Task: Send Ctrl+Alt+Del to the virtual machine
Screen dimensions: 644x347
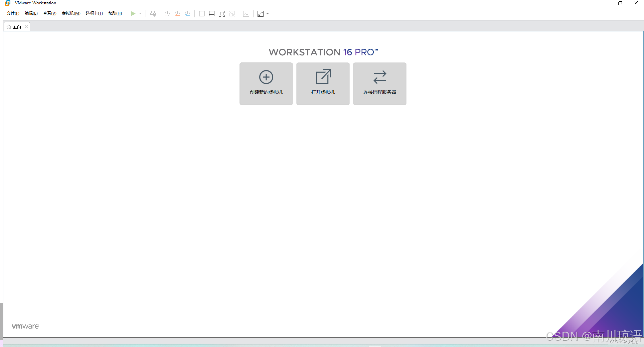Action: 153,14
